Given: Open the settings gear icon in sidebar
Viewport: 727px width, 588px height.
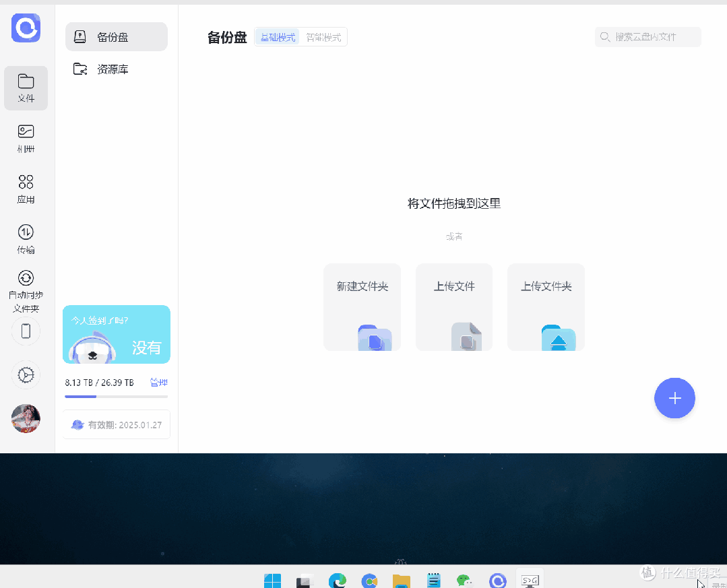Looking at the screenshot, I should point(26,375).
